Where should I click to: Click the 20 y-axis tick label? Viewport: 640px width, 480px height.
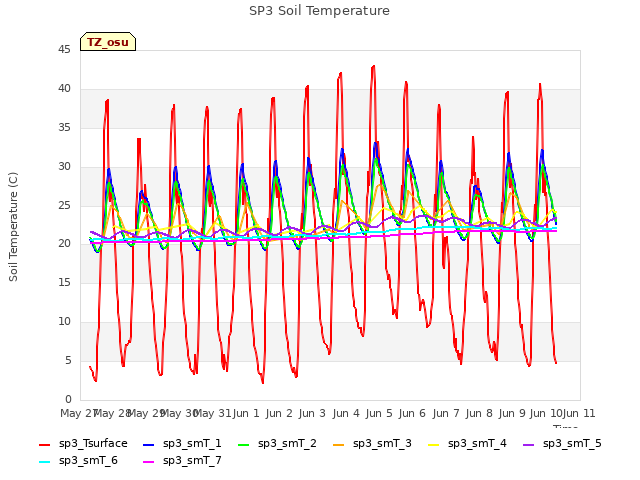(x=64, y=244)
